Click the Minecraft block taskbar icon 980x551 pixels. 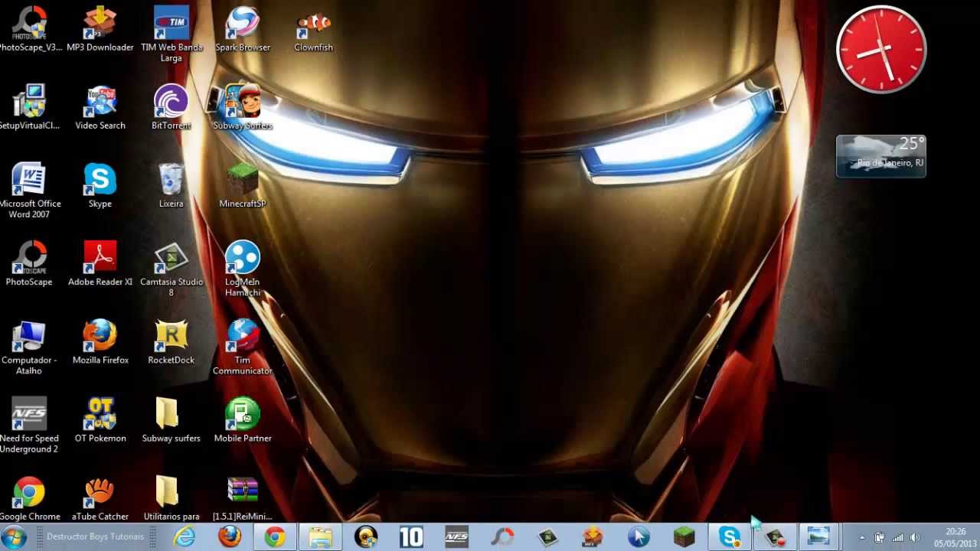[x=684, y=537]
